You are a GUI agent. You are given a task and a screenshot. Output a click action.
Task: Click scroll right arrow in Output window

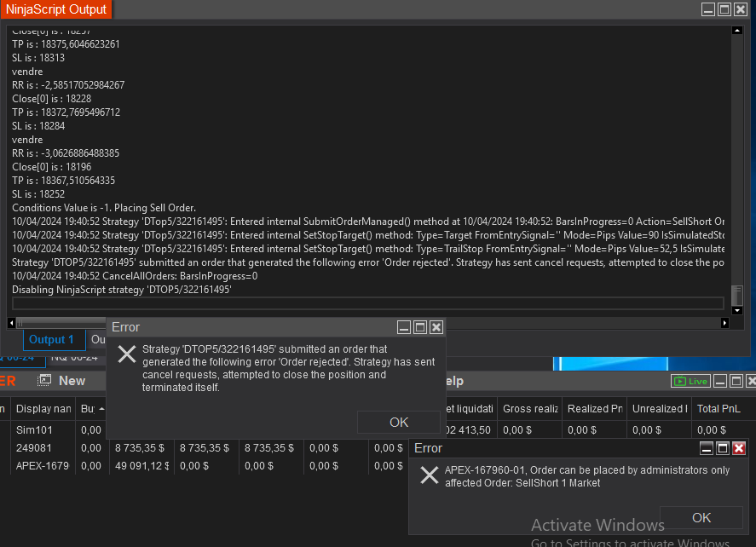click(724, 323)
